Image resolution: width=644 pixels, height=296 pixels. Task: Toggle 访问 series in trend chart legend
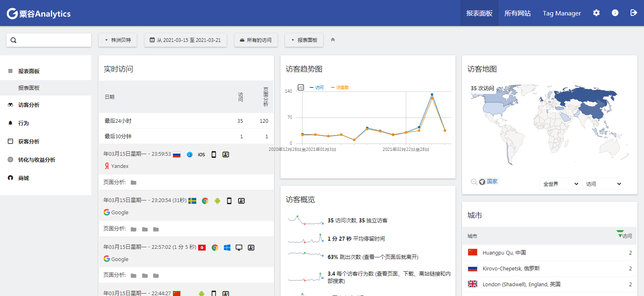click(x=317, y=87)
